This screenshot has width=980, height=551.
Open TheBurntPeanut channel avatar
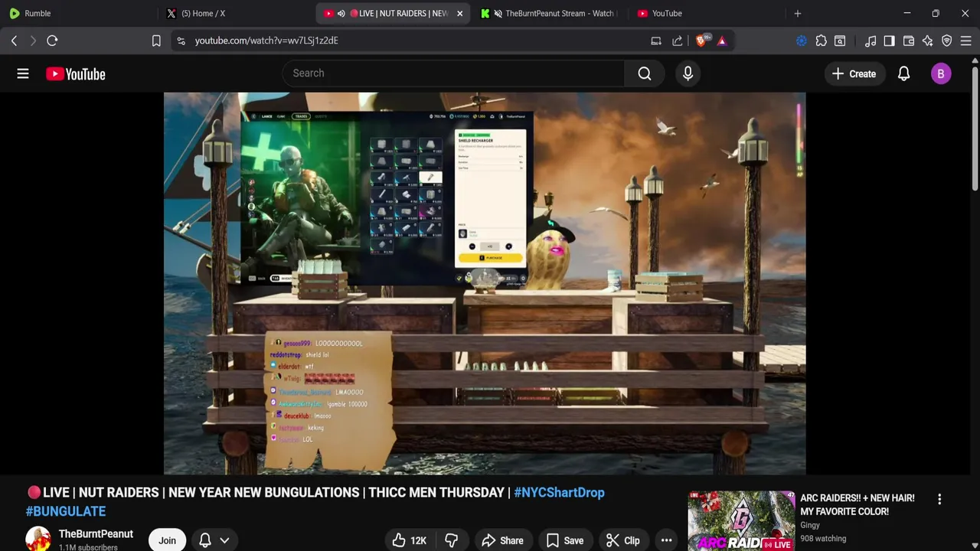click(x=38, y=540)
